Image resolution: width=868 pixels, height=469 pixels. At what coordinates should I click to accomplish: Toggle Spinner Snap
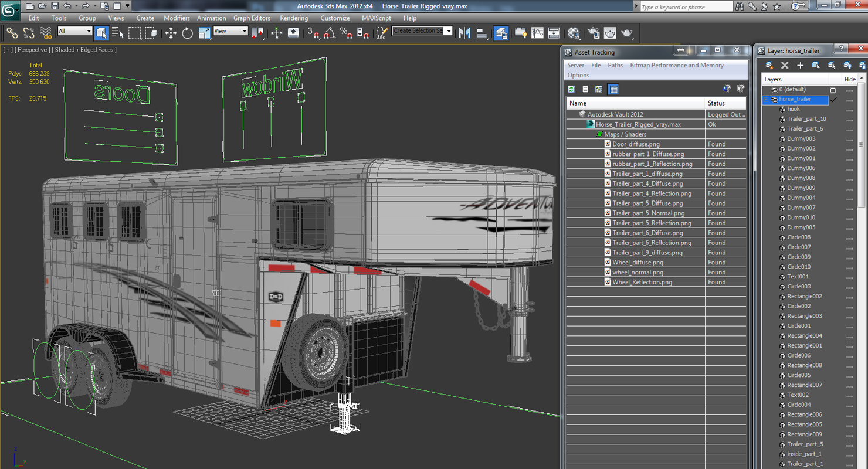coord(364,33)
